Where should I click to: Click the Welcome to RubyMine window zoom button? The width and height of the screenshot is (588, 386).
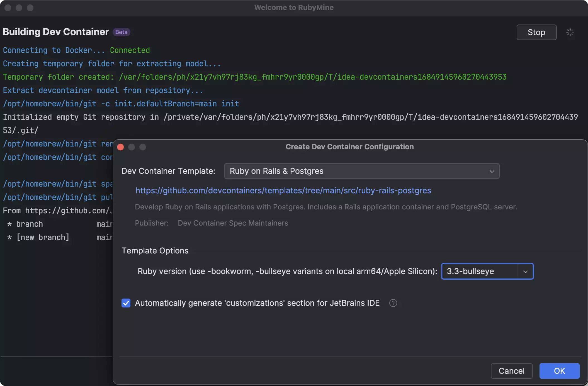click(x=30, y=8)
